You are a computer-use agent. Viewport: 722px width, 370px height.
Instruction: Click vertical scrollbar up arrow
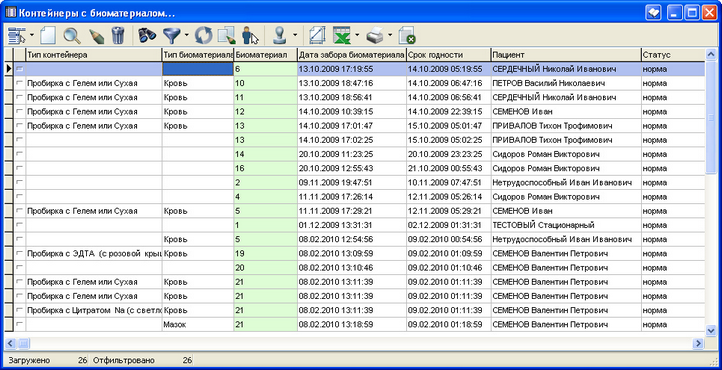pos(710,54)
